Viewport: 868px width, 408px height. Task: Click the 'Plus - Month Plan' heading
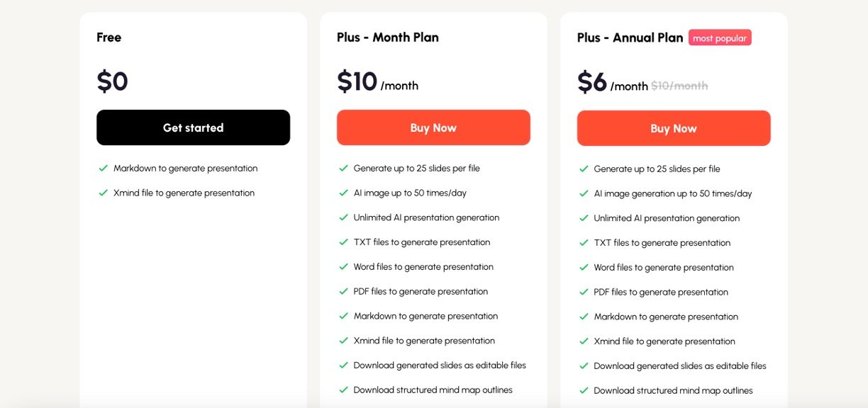point(388,38)
